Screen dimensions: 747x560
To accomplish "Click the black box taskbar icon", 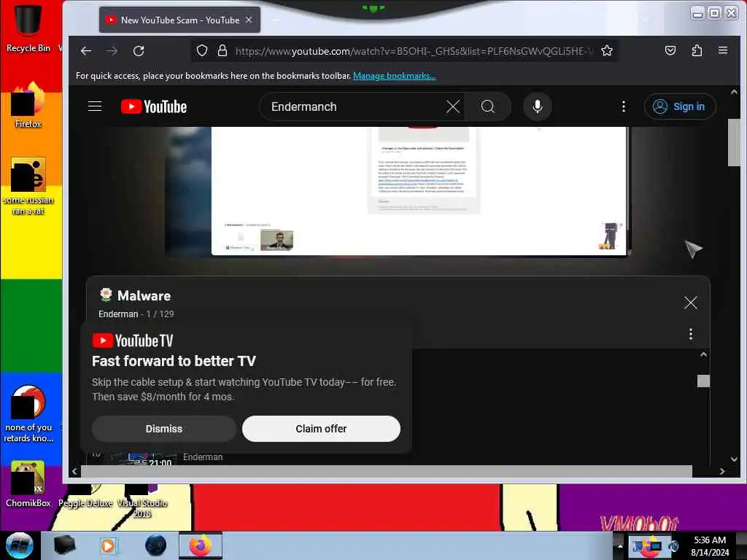I will pos(64,545).
